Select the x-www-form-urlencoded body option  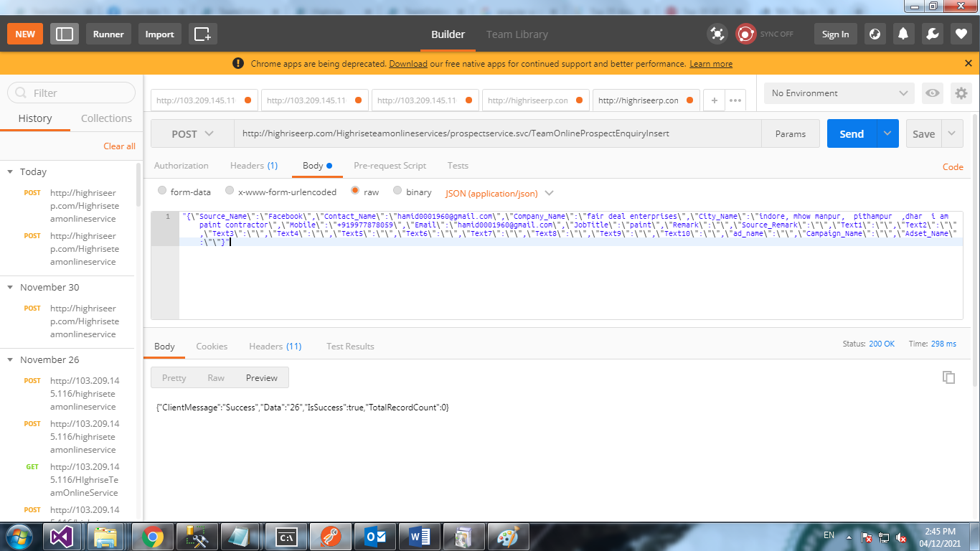[x=230, y=192]
